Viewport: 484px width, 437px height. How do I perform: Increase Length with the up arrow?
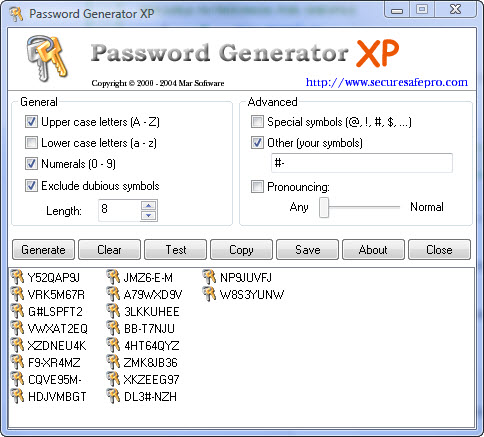[149, 205]
